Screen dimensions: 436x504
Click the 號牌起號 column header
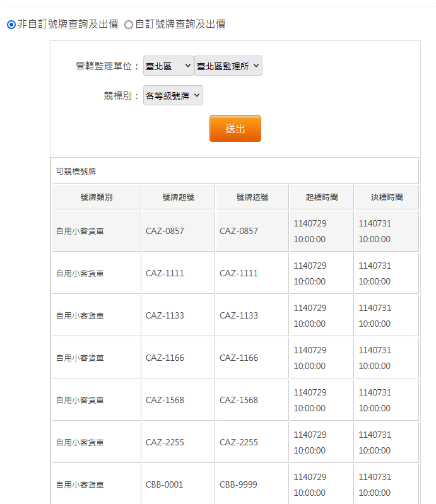pyautogui.click(x=179, y=197)
